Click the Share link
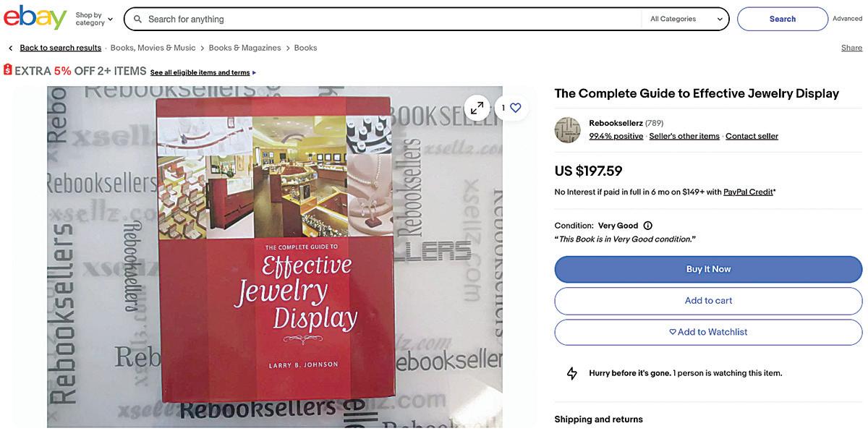The height and width of the screenshot is (431, 868). pos(851,48)
